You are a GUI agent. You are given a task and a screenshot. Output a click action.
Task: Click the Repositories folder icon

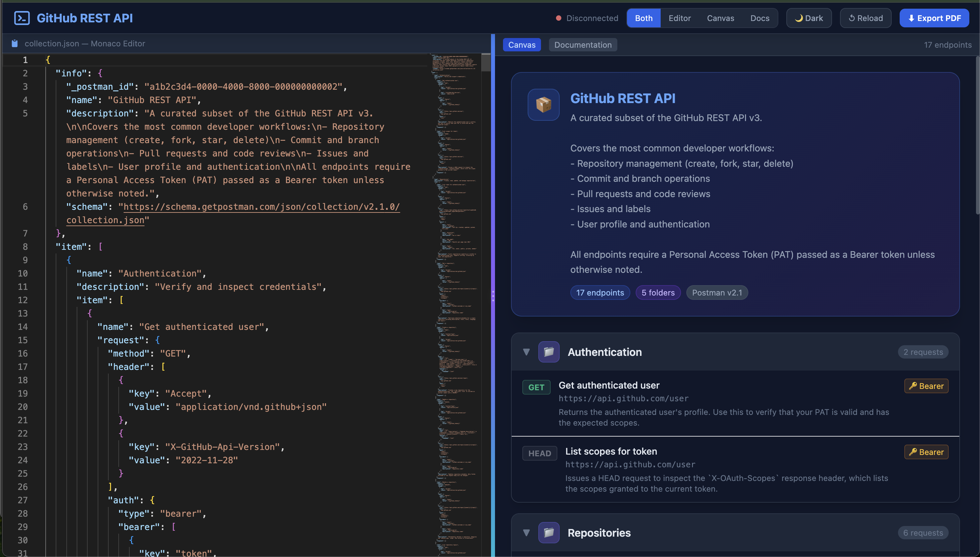pyautogui.click(x=548, y=532)
